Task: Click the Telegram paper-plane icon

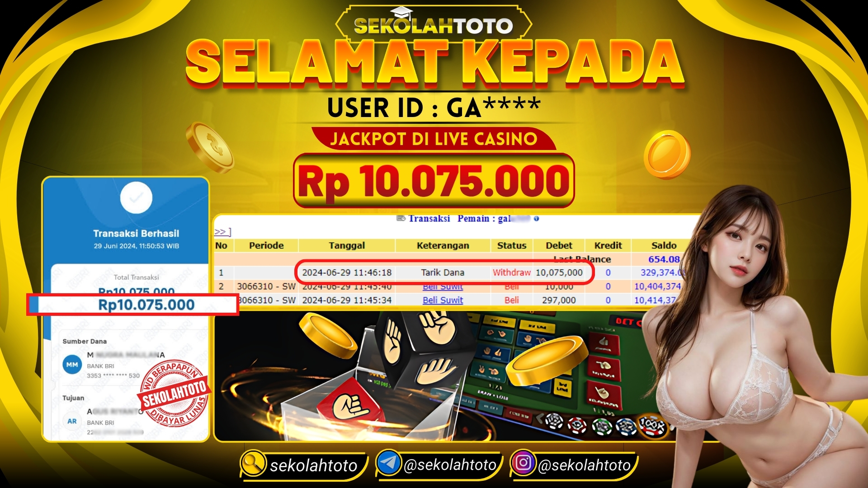Action: point(389,463)
